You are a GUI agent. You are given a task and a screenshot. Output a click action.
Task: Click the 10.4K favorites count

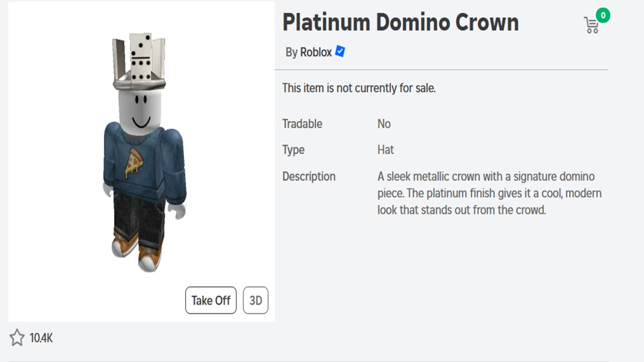click(x=41, y=338)
